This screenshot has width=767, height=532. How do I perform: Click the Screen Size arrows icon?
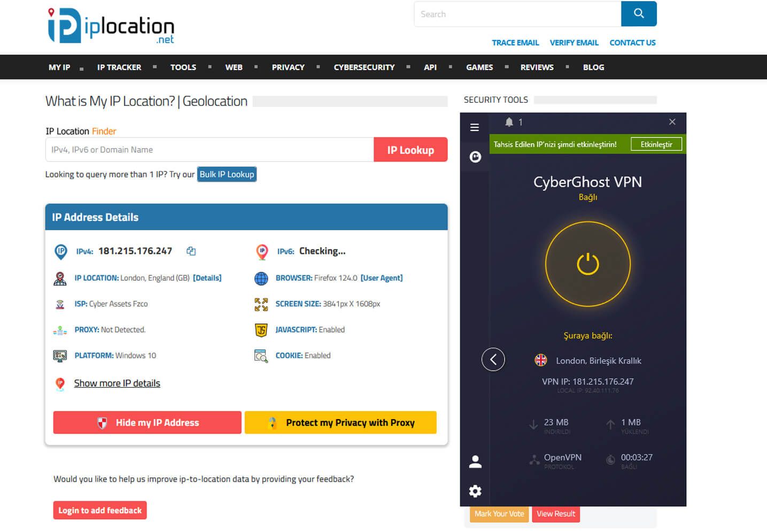click(261, 304)
